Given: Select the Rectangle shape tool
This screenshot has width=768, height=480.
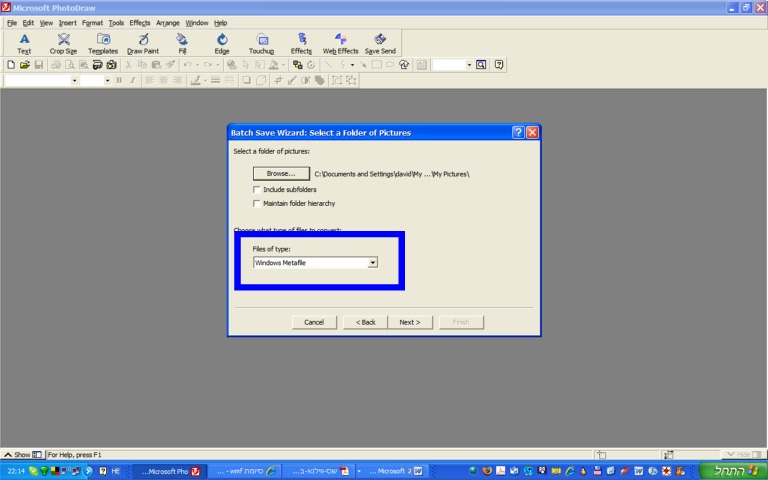Looking at the screenshot, I should click(x=376, y=65).
